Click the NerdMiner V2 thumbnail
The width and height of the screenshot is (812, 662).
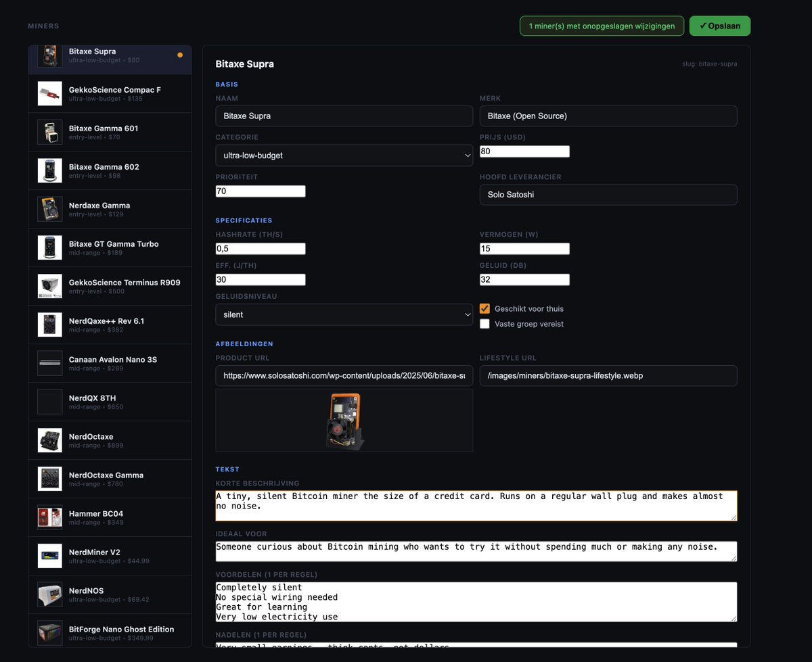50,556
